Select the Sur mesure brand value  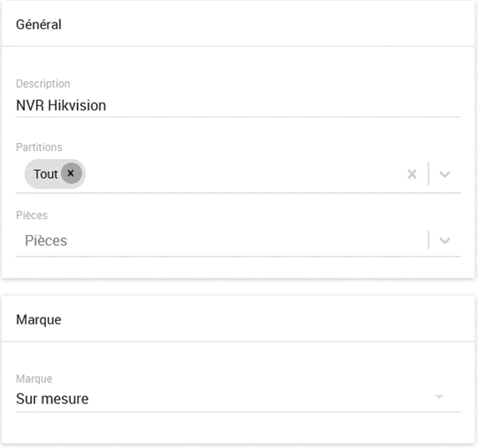point(52,399)
